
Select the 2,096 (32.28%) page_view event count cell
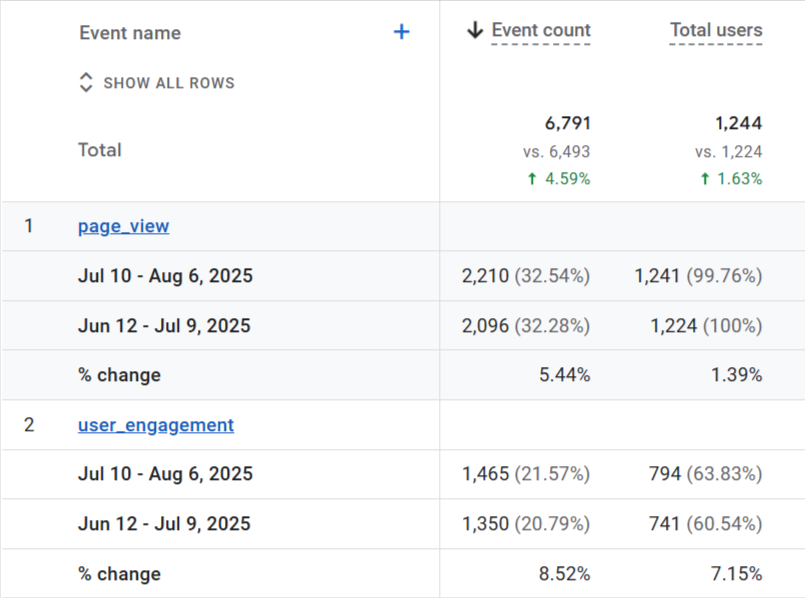tap(525, 326)
